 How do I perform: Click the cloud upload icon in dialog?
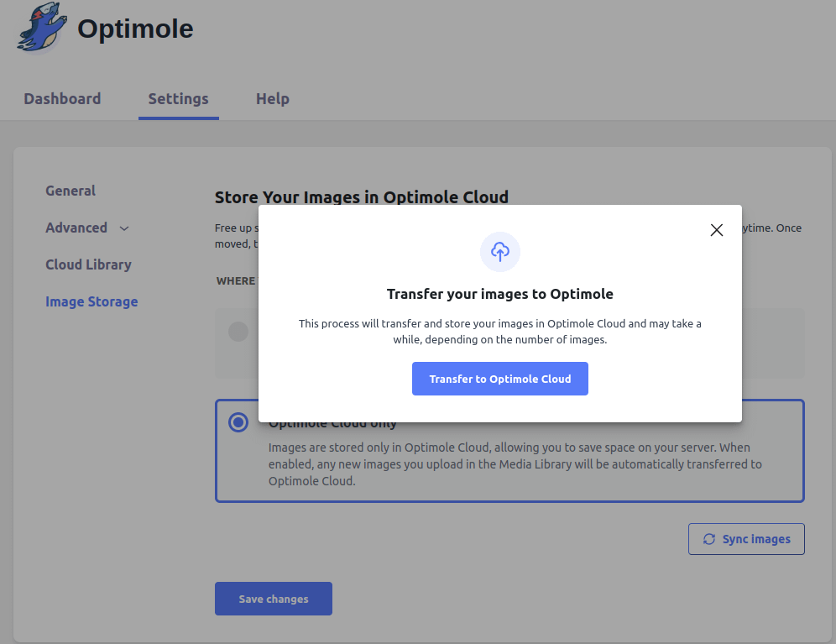(x=500, y=251)
